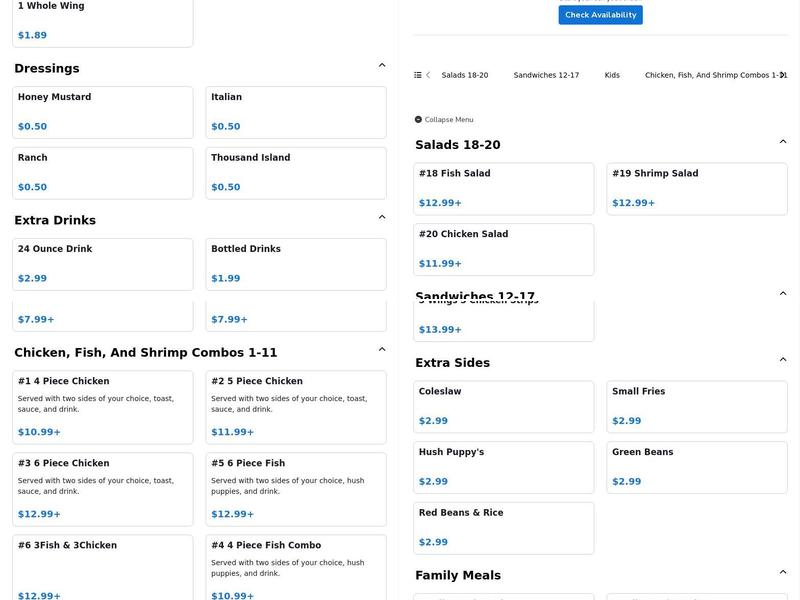The image size is (800, 600).
Task: Add the Bottled Drinks item
Action: click(295, 264)
